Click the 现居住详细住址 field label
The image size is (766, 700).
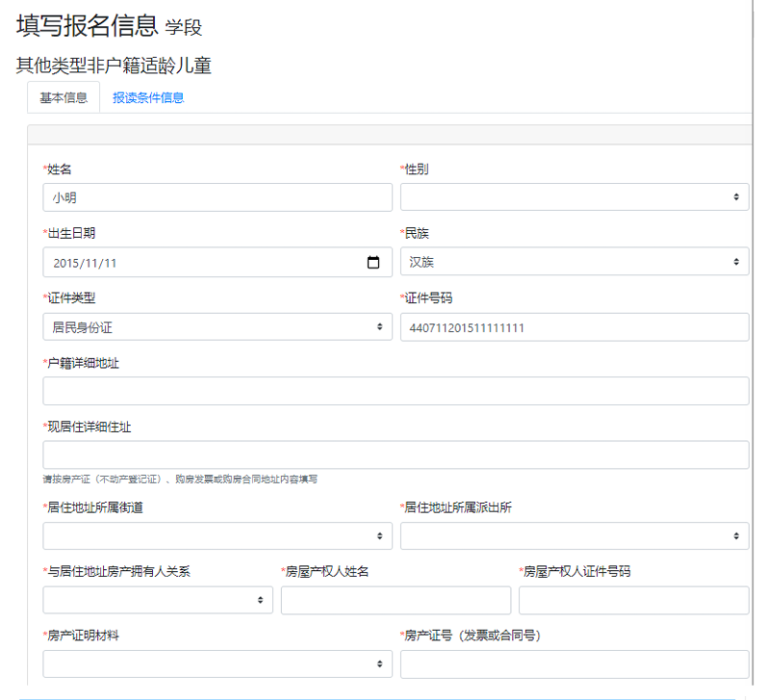(87, 427)
